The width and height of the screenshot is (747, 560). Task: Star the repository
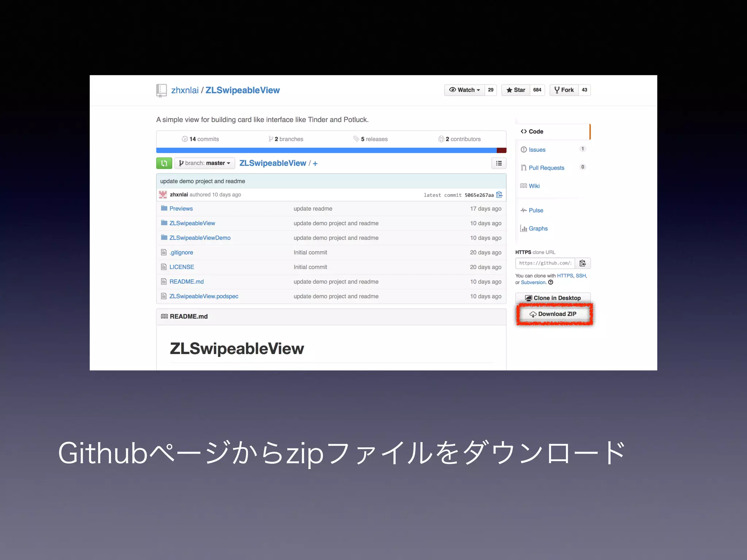(515, 90)
